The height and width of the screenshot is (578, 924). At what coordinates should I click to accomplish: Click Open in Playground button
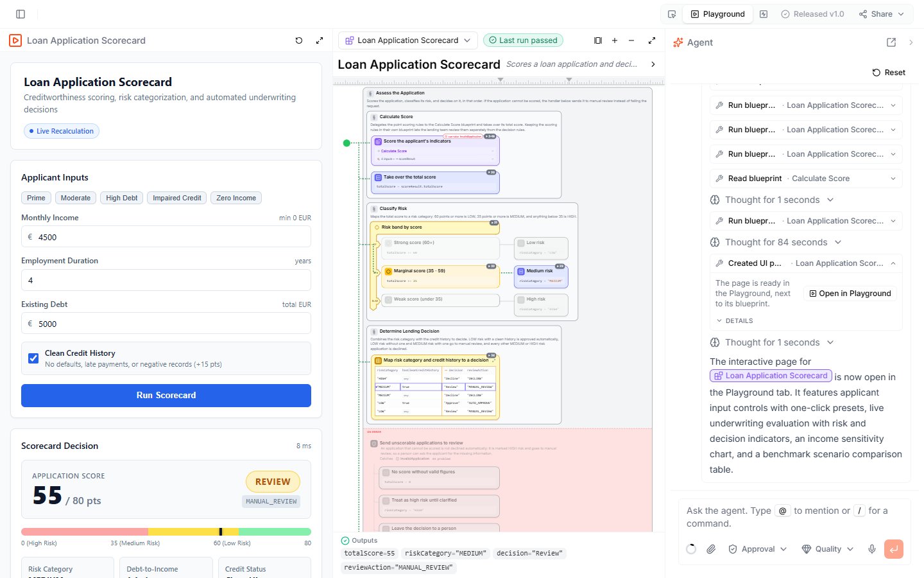tap(850, 293)
